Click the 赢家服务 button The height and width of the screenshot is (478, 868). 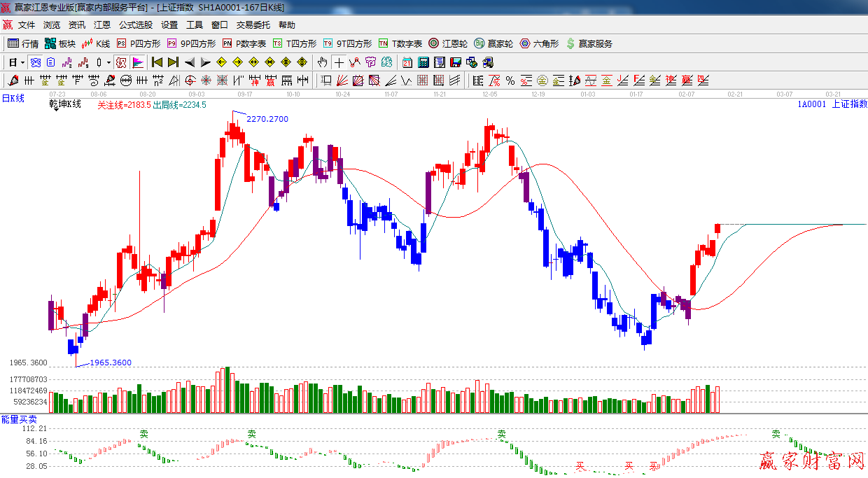[589, 43]
